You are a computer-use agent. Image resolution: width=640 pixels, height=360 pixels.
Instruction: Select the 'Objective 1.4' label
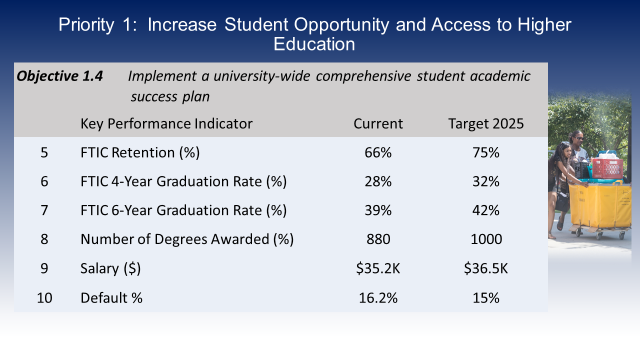pyautogui.click(x=60, y=76)
